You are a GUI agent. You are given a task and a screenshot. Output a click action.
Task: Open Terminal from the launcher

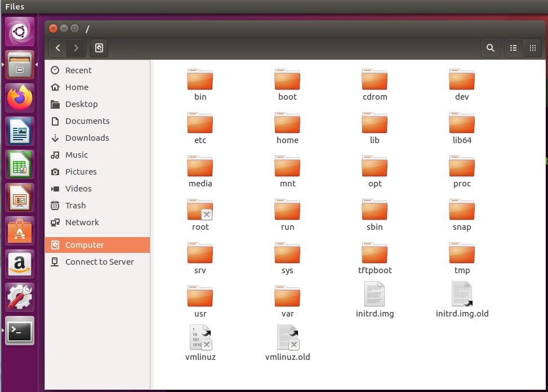point(20,331)
